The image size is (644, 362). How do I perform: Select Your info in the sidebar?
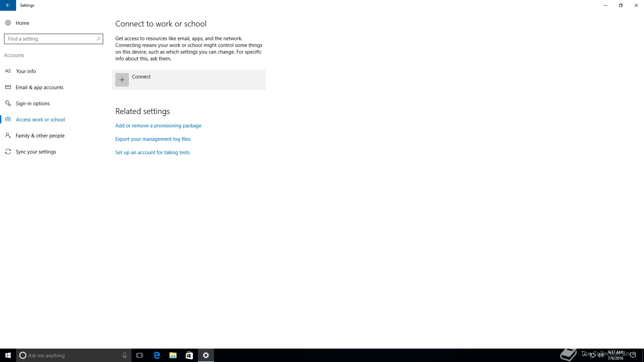tap(26, 71)
